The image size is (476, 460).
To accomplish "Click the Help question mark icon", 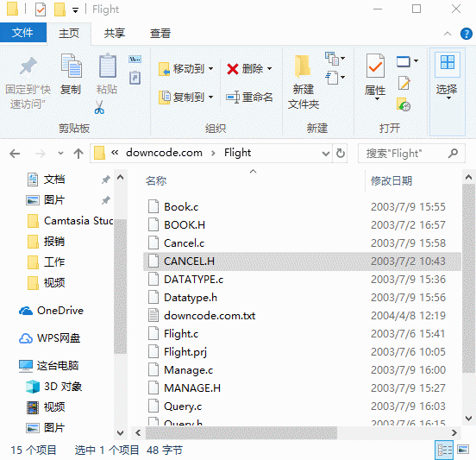I will click(x=466, y=34).
